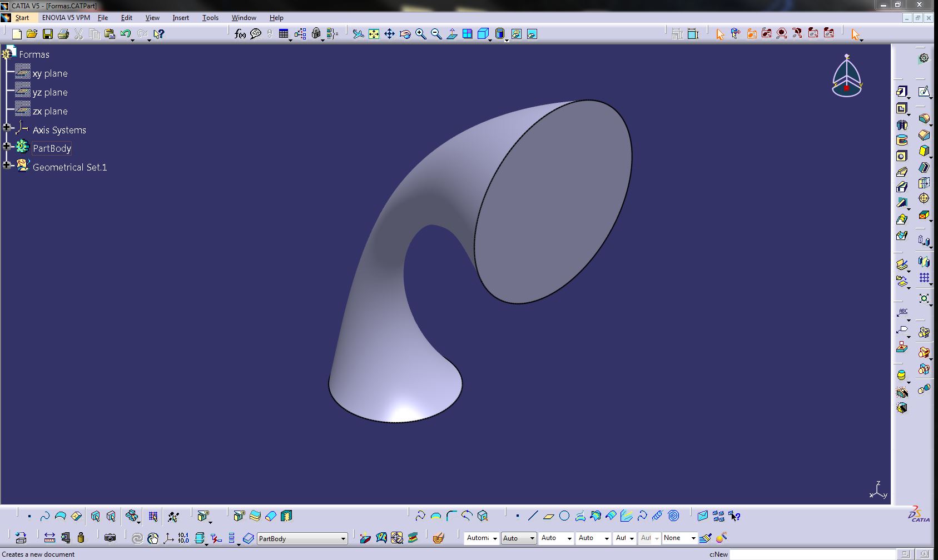Save the part with the floppy icon

48,34
